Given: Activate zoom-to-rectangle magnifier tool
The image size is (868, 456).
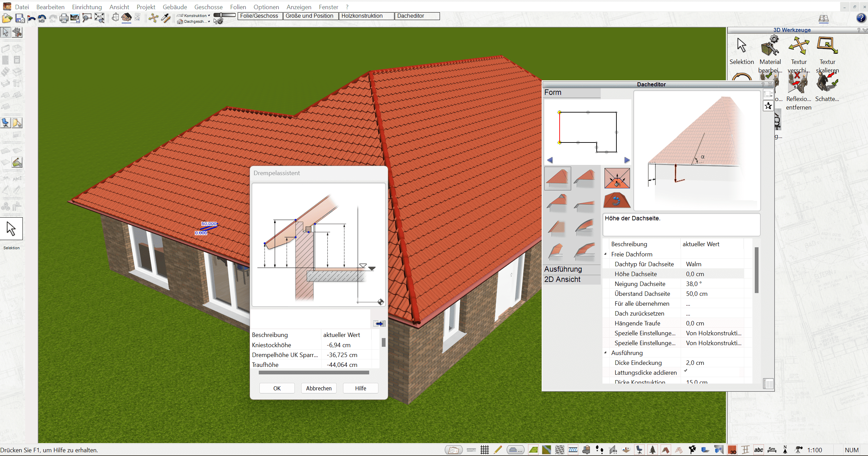Looking at the screenshot, I should point(87,18).
